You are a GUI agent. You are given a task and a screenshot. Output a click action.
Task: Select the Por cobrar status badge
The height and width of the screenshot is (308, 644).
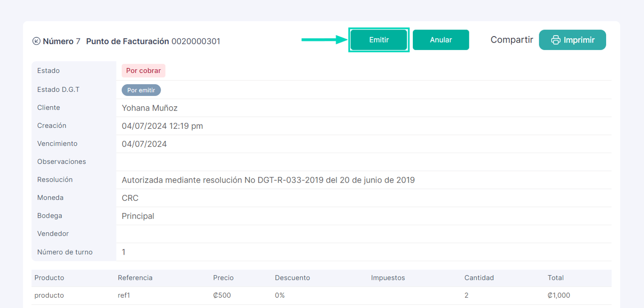tap(143, 70)
